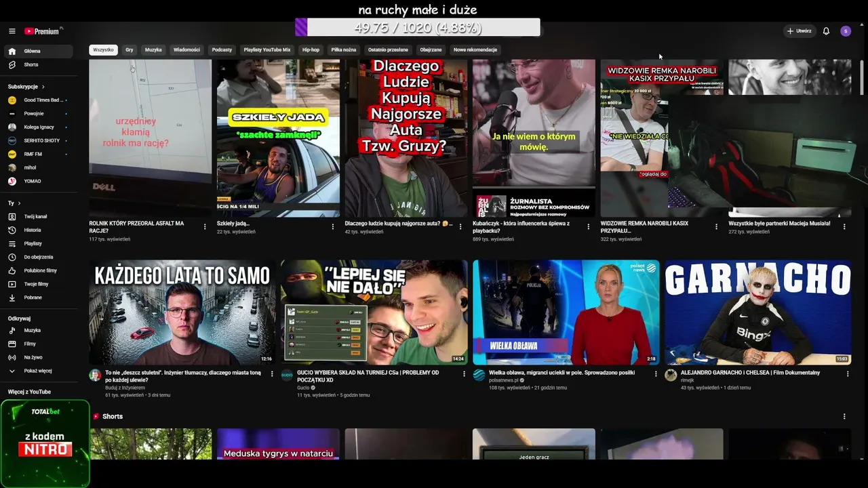Open Historia in the sidebar
This screenshot has height=488, width=868.
pos(39,230)
